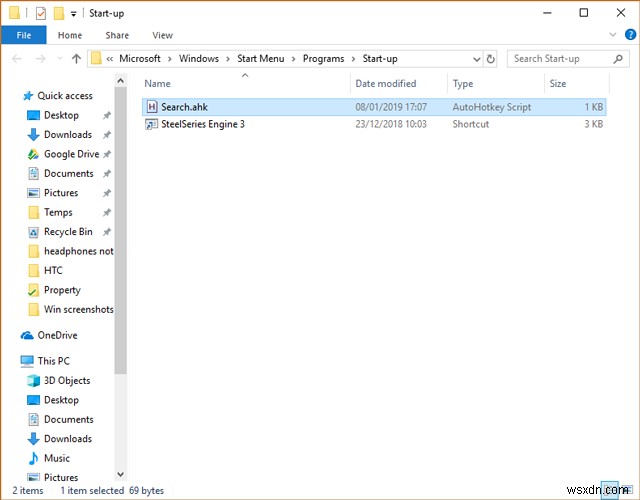The height and width of the screenshot is (500, 640).
Task: Expand the ribbon chevron
Action: coord(613,35)
